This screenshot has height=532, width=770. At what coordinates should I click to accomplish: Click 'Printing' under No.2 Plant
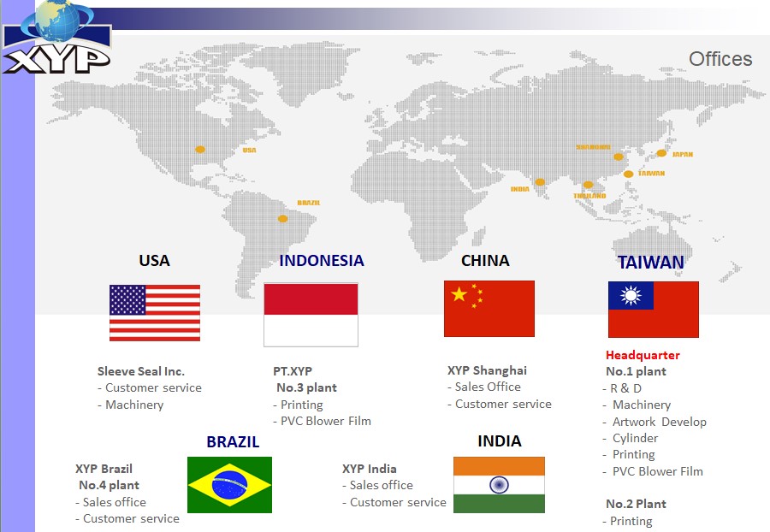631,521
